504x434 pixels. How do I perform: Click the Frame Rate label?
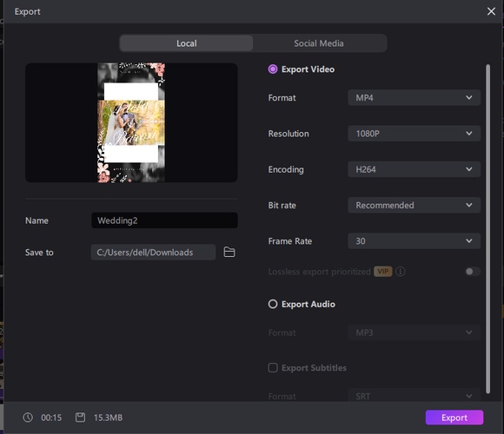tap(290, 241)
